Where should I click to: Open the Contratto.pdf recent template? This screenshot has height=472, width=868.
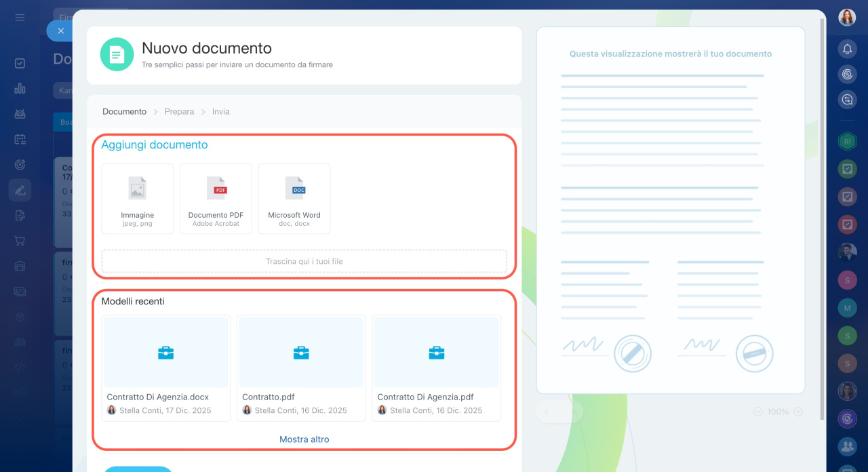(301, 368)
